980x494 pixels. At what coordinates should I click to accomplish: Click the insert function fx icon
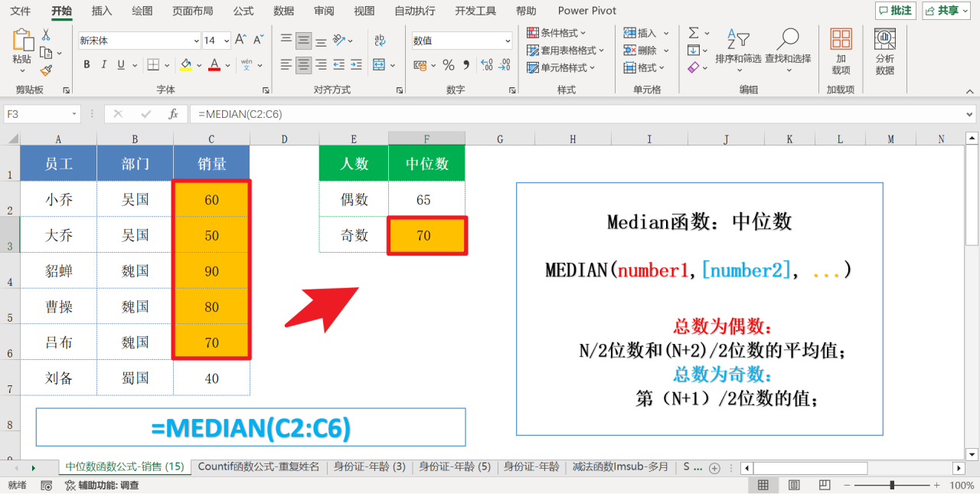(173, 114)
